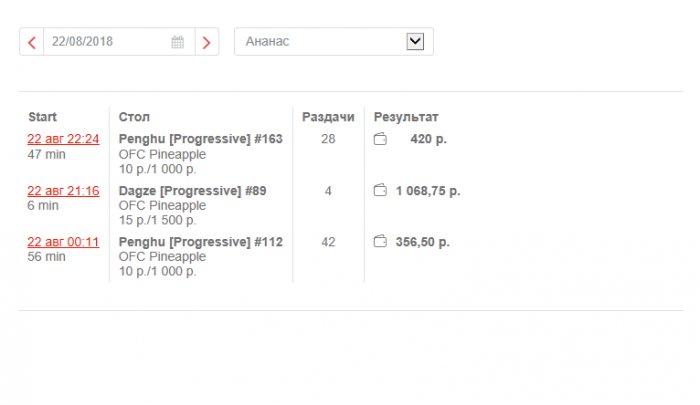Viewport: 700px width, 405px height.
Task: Open the calendar date picker icon
Action: point(178,42)
